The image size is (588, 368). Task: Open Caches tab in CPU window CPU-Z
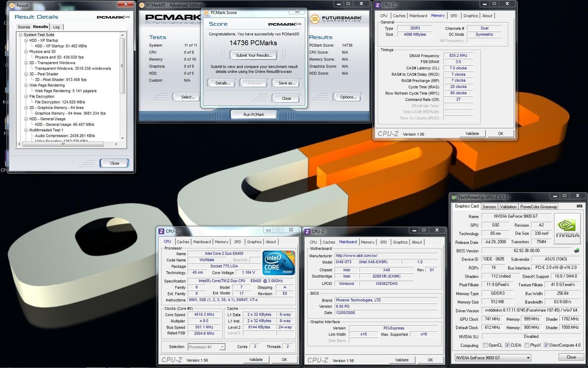click(183, 242)
